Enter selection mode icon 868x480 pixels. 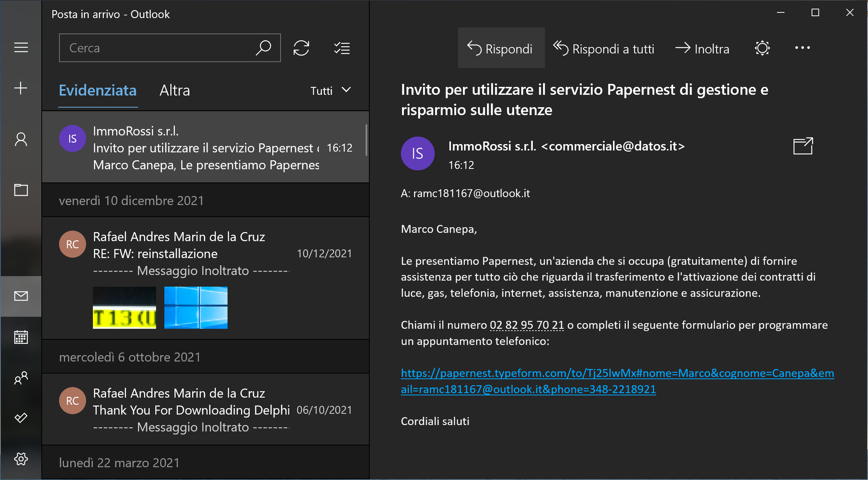342,48
